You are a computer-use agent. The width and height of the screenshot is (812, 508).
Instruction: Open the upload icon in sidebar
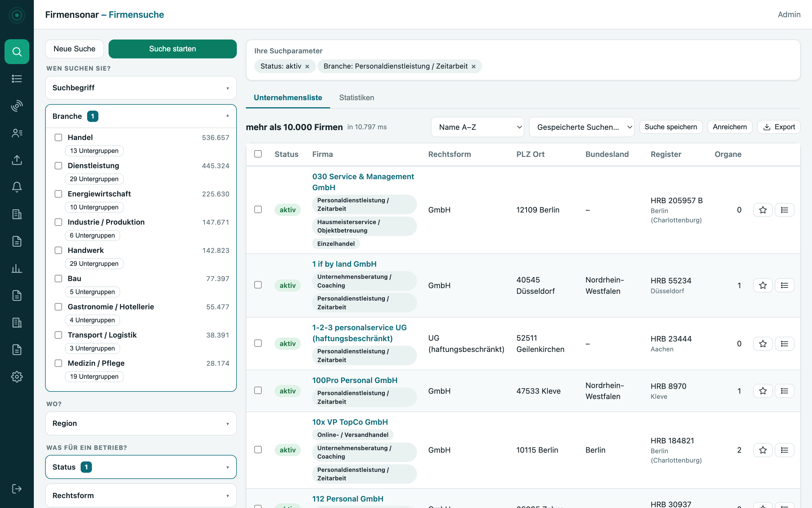click(17, 160)
